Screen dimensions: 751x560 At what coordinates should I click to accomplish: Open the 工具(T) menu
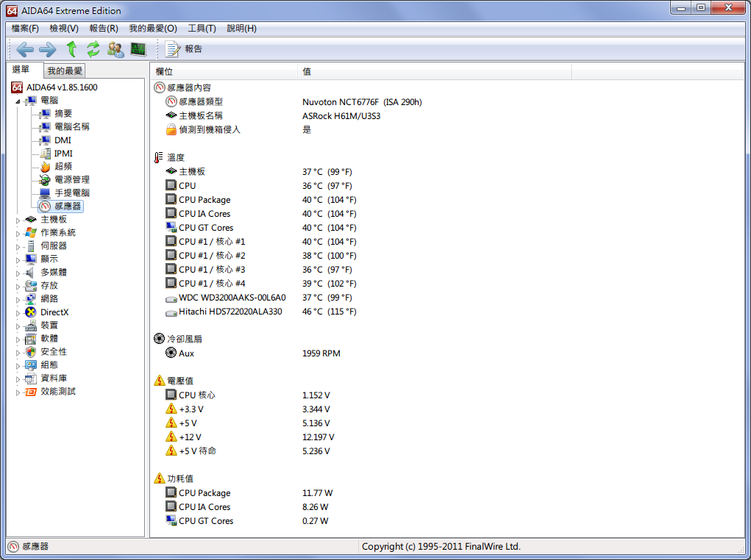point(202,28)
